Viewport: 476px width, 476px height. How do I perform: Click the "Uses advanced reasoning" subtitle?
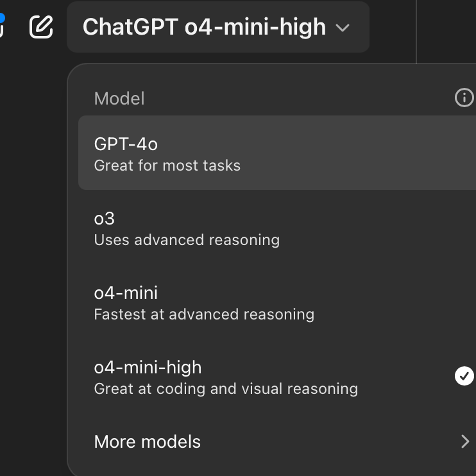coord(187,240)
